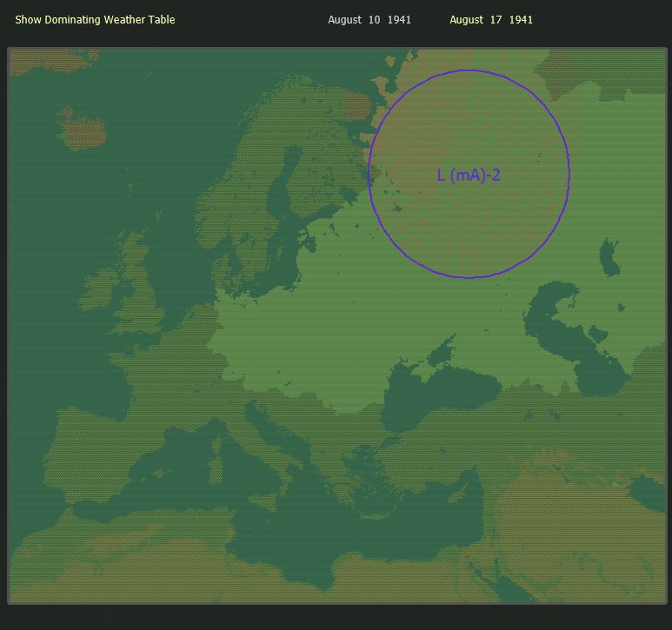This screenshot has width=672, height=630.
Task: Click the L (mA)-2 weather front label
Action: [x=469, y=176]
